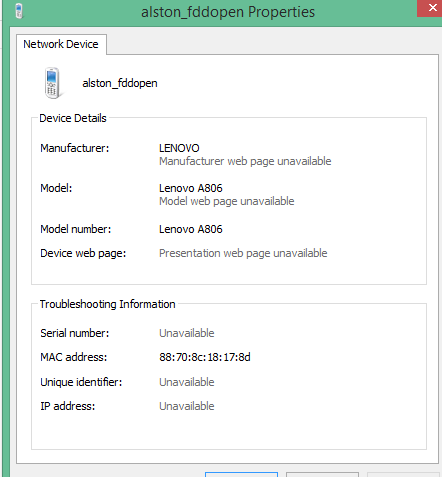The image size is (442, 477).
Task: Click the Unique identifier Unavailable value
Action: (187, 382)
